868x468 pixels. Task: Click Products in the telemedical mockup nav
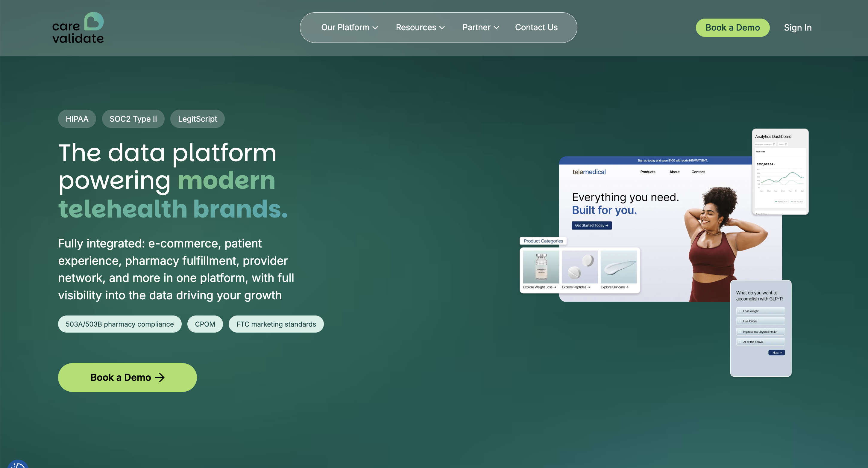[648, 172]
